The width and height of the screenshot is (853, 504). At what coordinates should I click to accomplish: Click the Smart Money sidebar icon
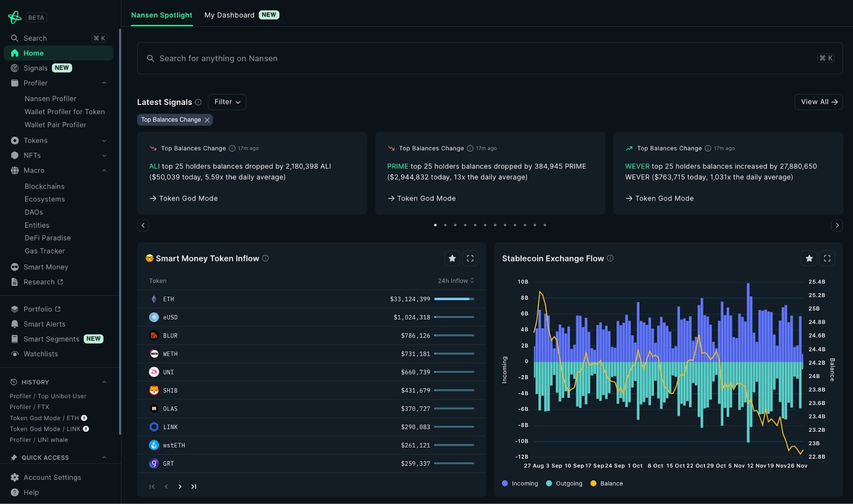click(x=14, y=266)
